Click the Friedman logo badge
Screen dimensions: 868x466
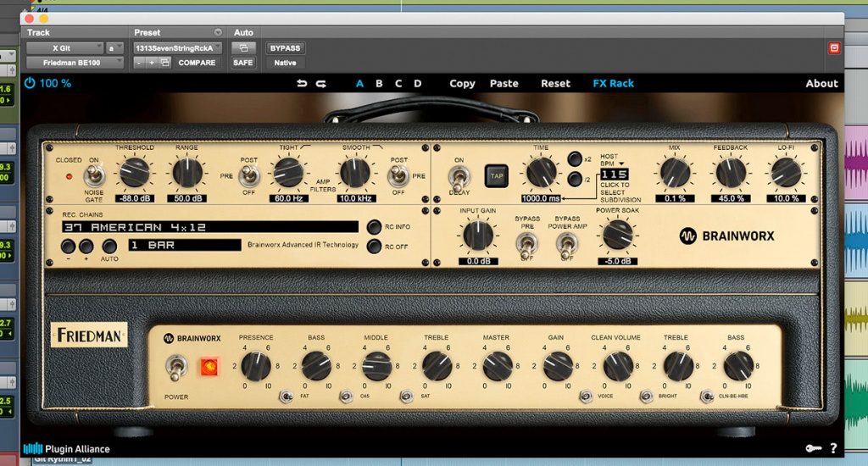click(89, 336)
